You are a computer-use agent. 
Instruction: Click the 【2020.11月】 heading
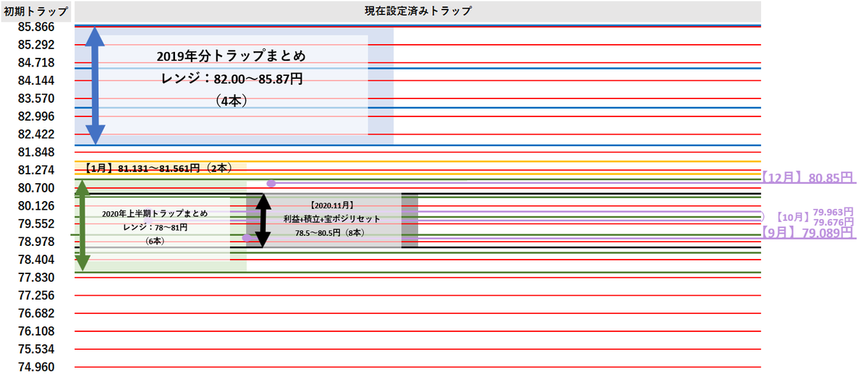point(331,205)
